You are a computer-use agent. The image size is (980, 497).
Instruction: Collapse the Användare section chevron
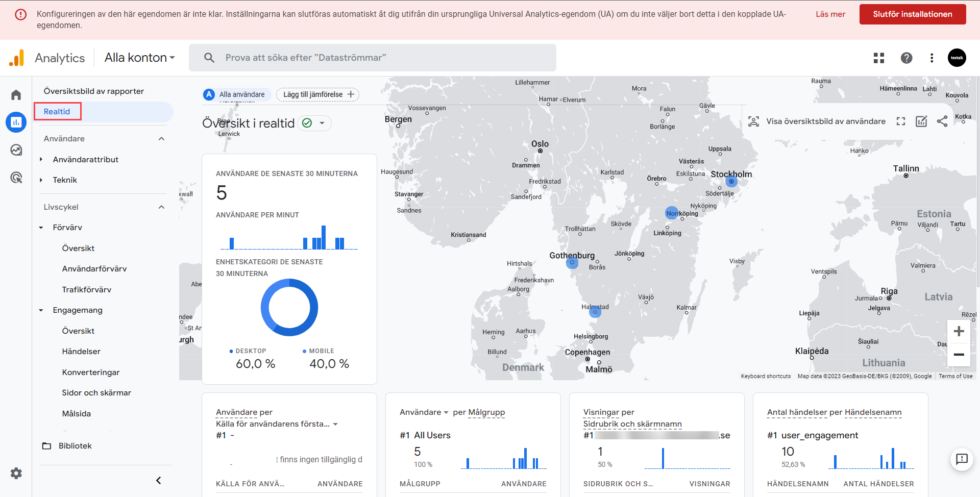click(161, 139)
